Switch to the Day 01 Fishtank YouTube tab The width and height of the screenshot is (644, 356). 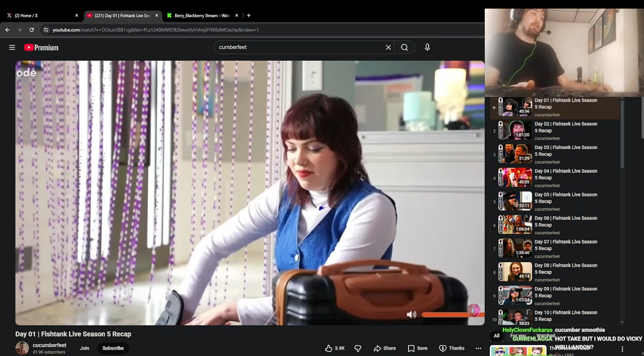122,16
